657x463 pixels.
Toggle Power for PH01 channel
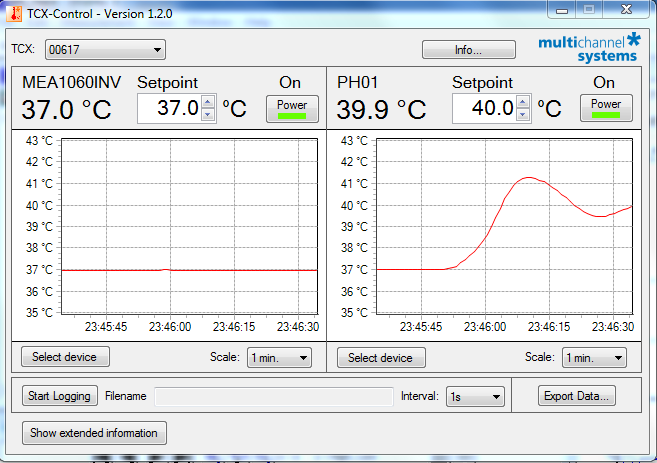606,109
